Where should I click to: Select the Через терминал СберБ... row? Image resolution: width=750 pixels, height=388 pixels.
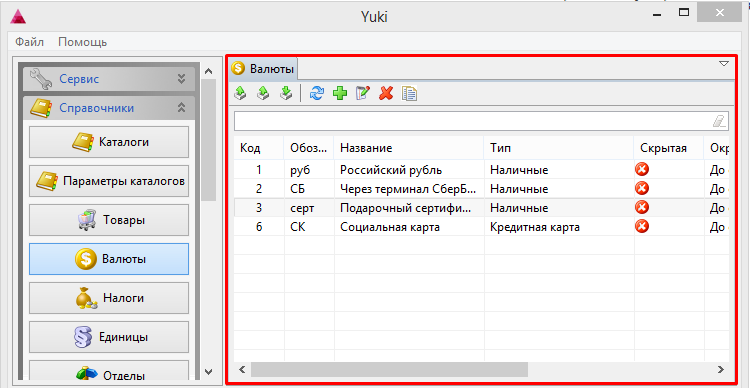(x=482, y=188)
